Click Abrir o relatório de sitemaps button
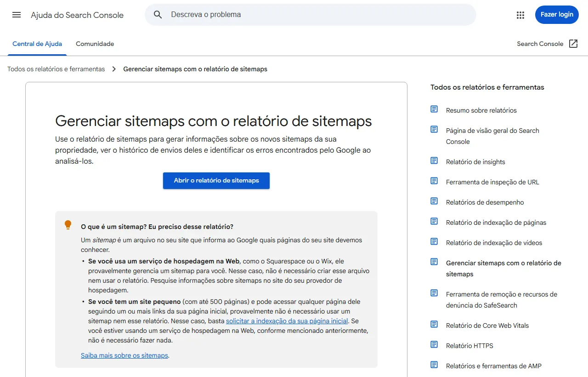 [x=216, y=181]
